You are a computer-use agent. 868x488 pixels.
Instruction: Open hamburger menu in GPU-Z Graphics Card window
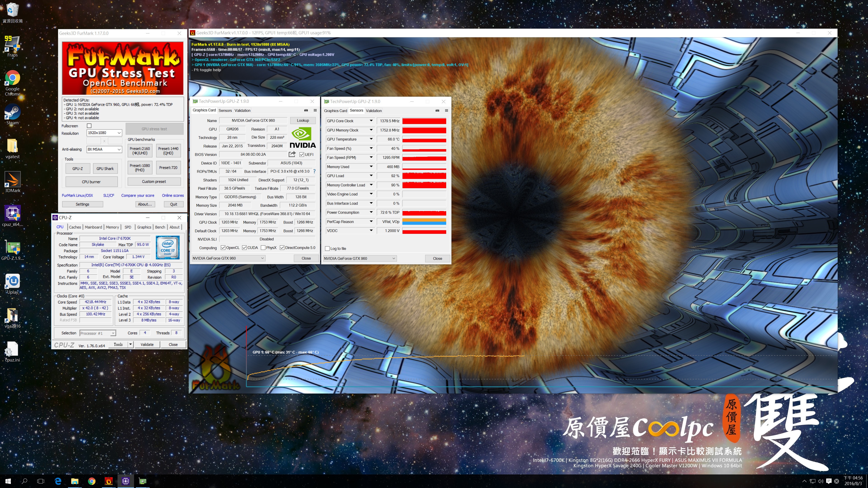tap(315, 110)
